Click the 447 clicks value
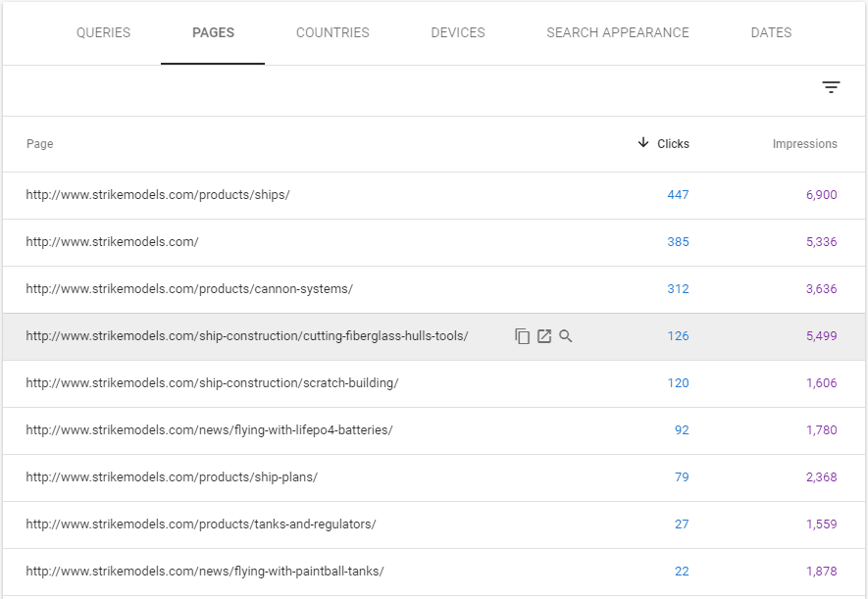868x599 pixels. (x=678, y=195)
